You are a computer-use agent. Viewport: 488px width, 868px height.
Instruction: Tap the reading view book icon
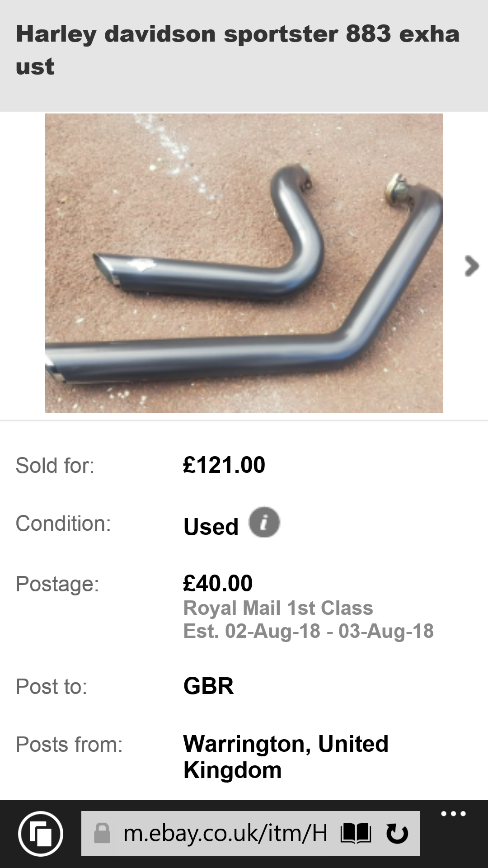[x=356, y=833]
